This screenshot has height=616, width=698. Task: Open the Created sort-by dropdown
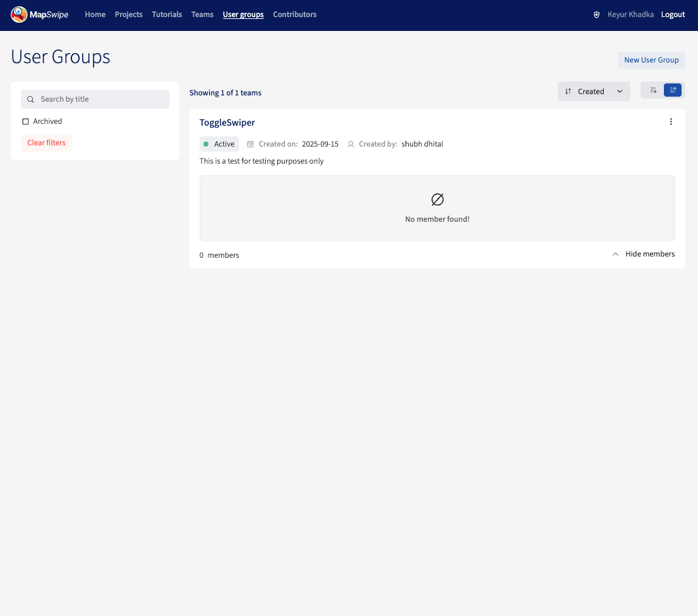pos(594,92)
